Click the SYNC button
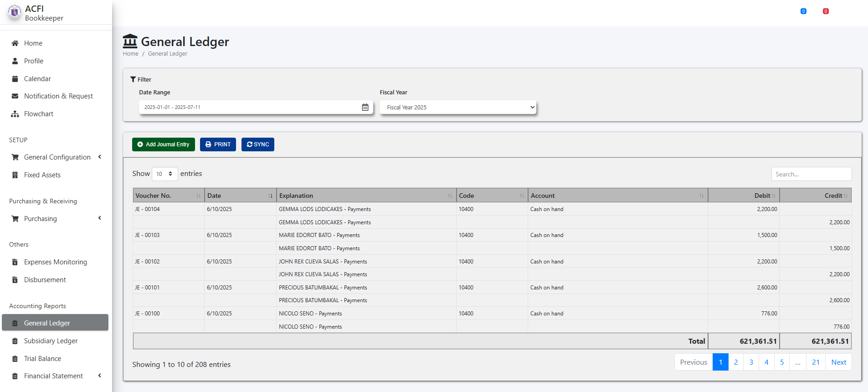Screen dimensions: 868x392 pyautogui.click(x=258, y=144)
